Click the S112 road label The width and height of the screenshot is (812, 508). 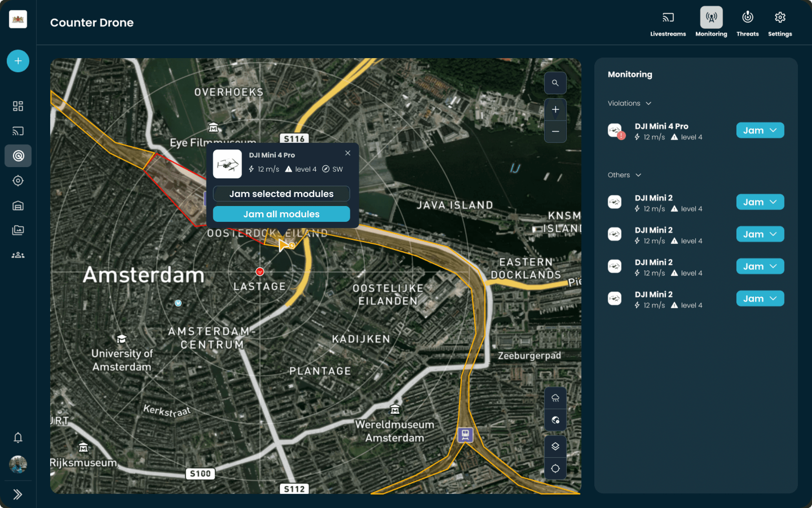[x=294, y=489]
